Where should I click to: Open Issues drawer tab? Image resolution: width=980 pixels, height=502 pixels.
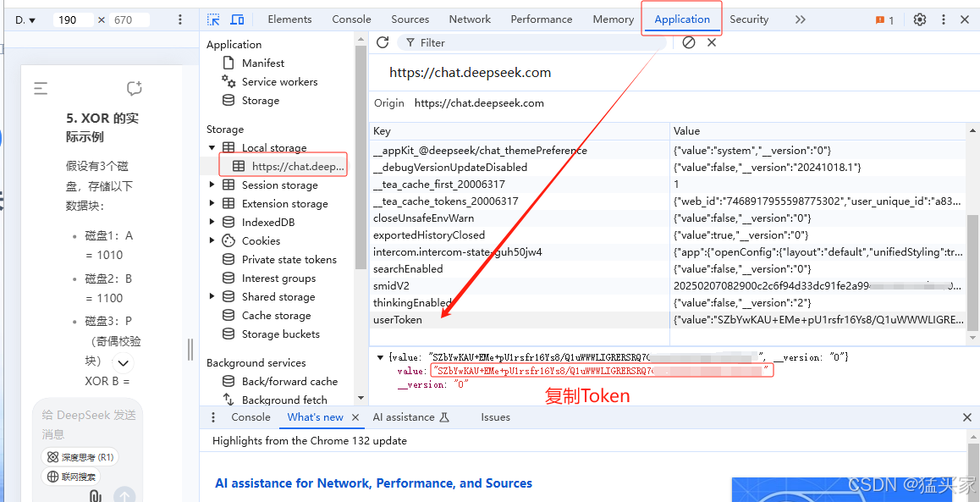click(x=495, y=417)
